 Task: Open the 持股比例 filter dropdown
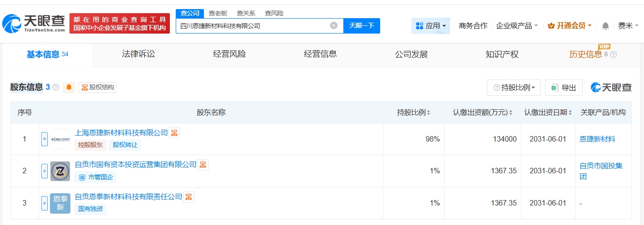514,88
